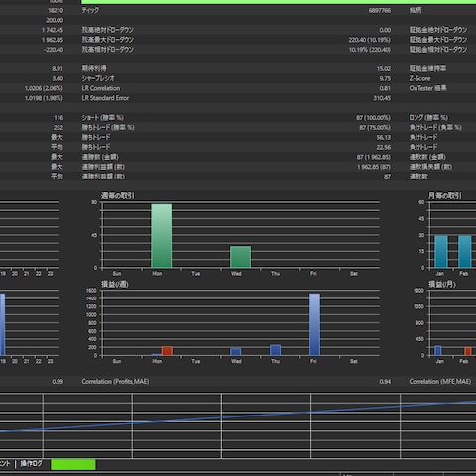Select the value 87 (75.00%)
The width and height of the screenshot is (476, 476).
pyautogui.click(x=375, y=128)
